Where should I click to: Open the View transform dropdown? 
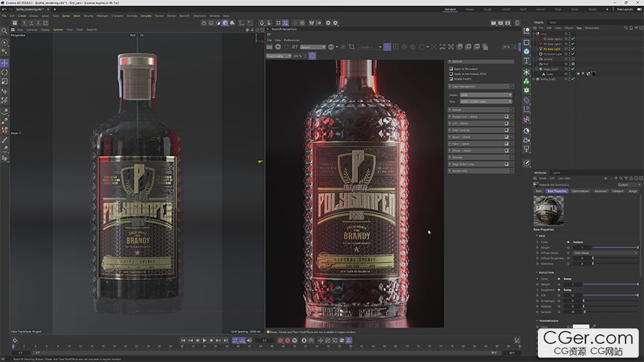[x=485, y=102]
